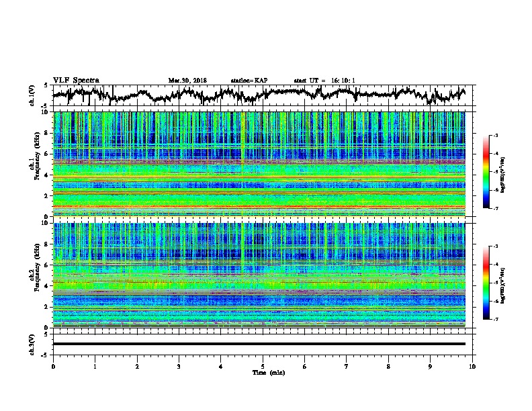This screenshot has width=532, height=411.
Task: Select the "Time (min)" axis label
Action: coord(269,373)
